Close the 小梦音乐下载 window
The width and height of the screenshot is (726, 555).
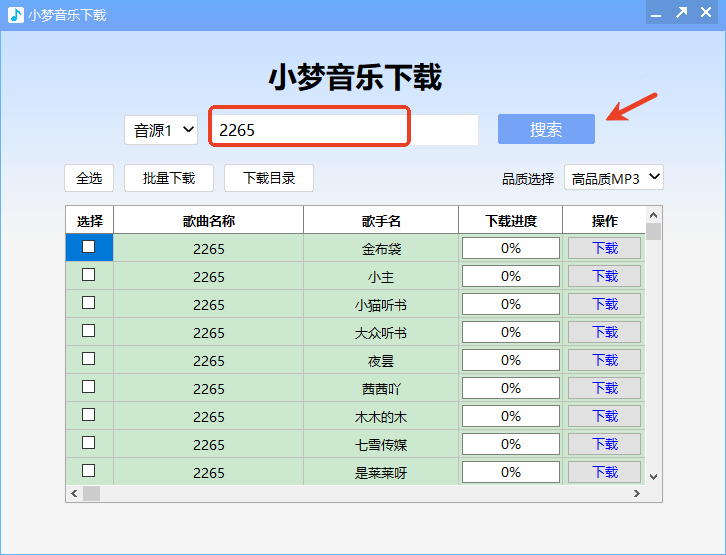click(x=708, y=13)
